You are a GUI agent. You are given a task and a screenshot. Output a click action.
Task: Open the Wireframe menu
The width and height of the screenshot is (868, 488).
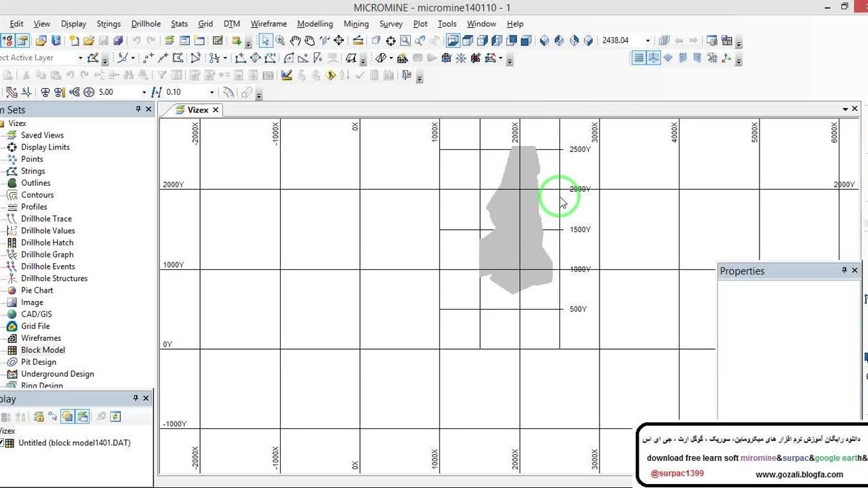[269, 24]
